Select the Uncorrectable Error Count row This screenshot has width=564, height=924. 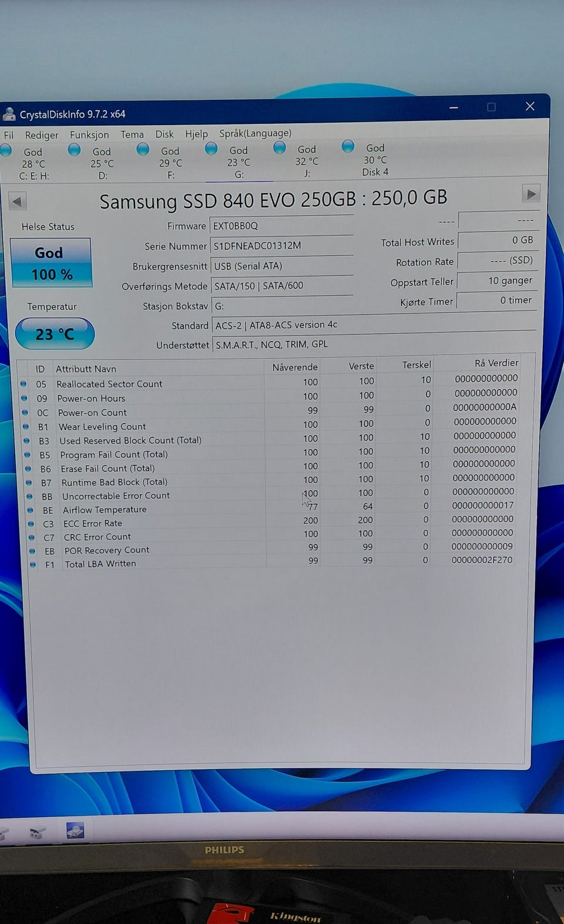(x=271, y=494)
